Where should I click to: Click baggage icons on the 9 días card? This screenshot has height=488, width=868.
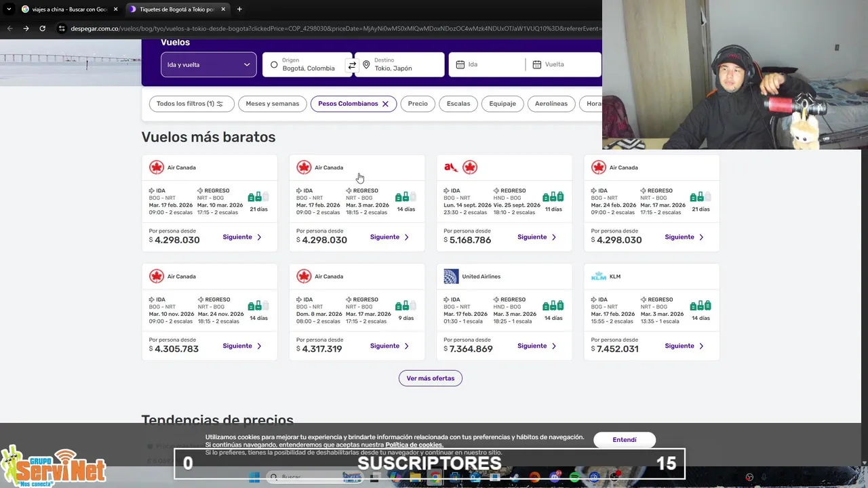406,306
